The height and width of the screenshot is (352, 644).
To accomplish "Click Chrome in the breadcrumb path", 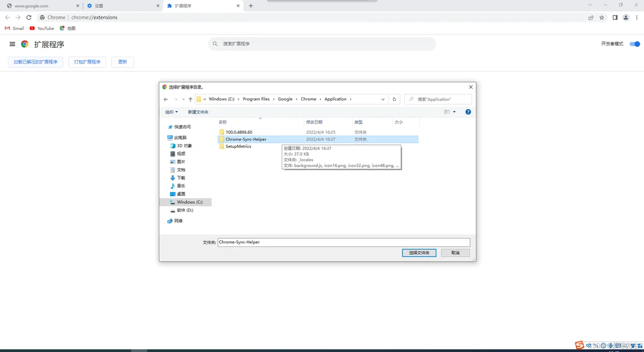I will click(309, 99).
